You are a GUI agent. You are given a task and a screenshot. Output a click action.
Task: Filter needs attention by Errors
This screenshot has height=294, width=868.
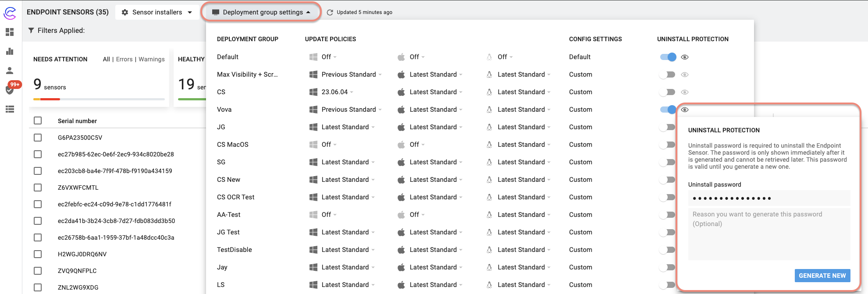pyautogui.click(x=124, y=59)
